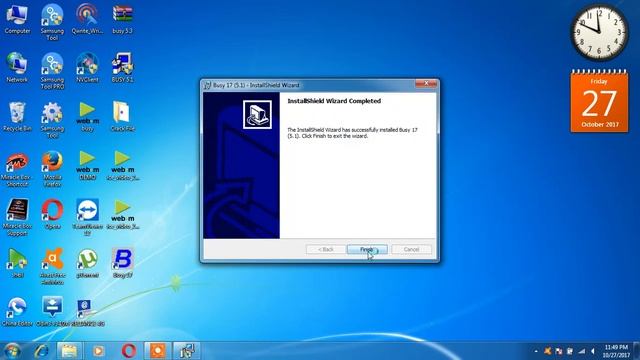640x360 pixels.
Task: Select the Recycle Bin icon
Action: 17,117
